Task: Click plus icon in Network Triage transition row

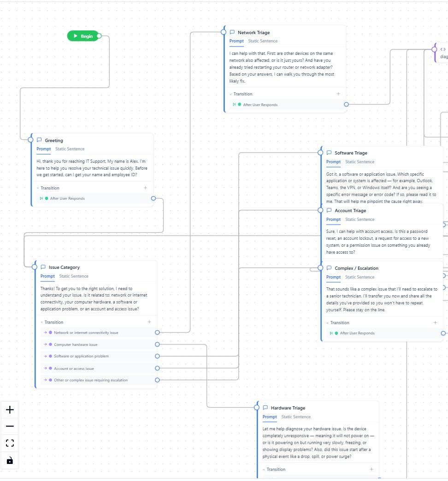Action: click(338, 94)
